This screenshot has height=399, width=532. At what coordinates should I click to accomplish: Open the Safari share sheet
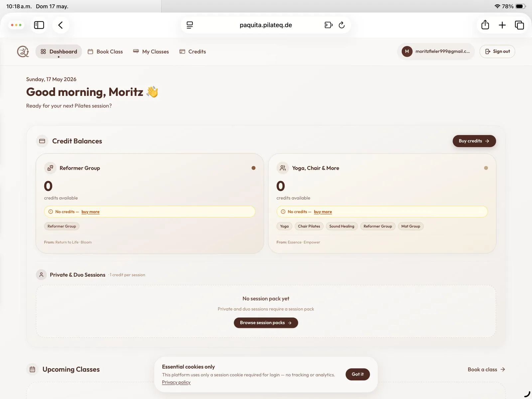[x=485, y=25]
